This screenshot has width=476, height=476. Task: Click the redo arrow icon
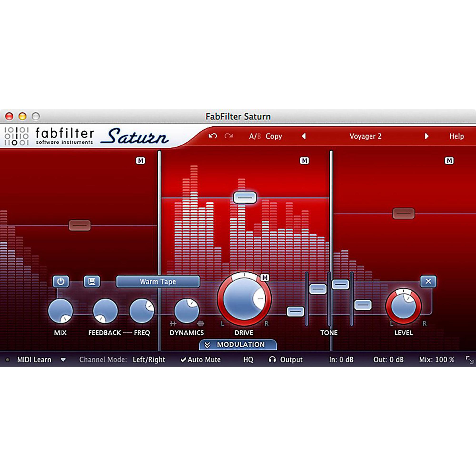pos(229,136)
